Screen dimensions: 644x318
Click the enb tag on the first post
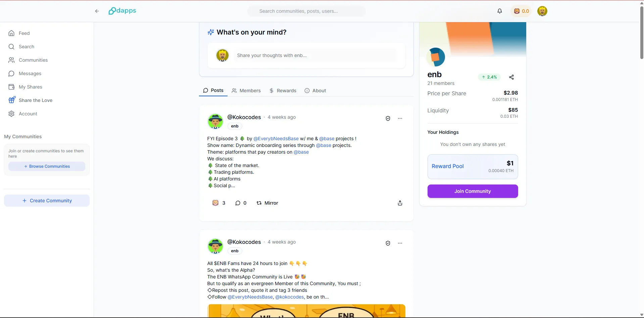(x=235, y=126)
